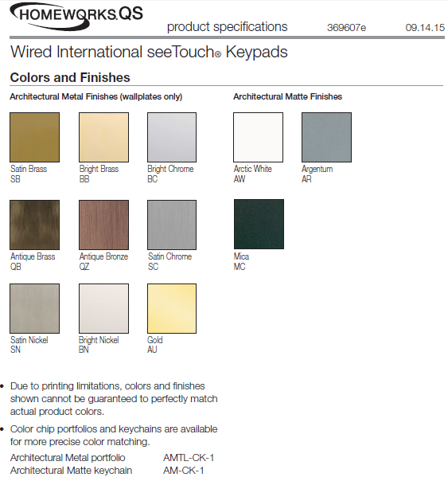Click the 'Satin Brass' label text
This screenshot has height=481, width=448.
[x=29, y=169]
